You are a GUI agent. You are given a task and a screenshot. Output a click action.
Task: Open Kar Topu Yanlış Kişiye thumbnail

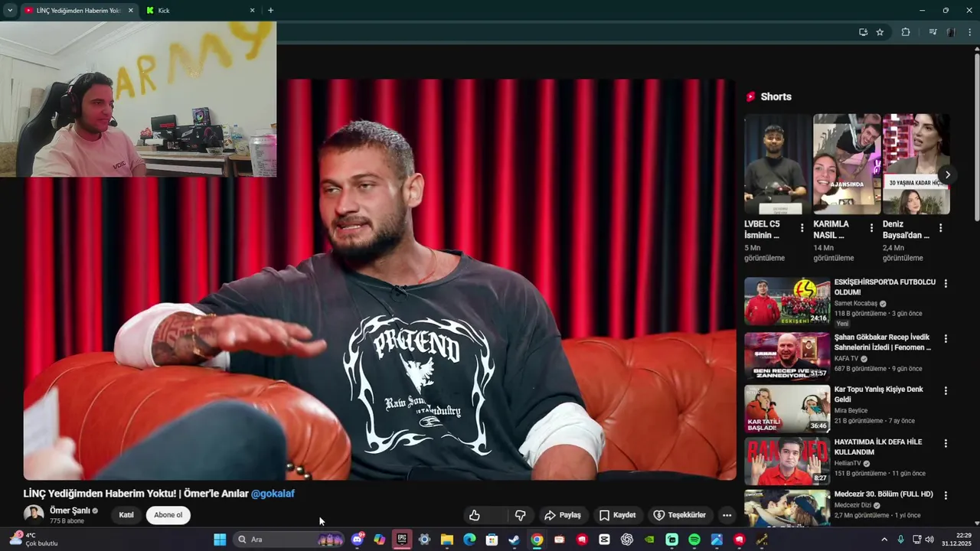(x=787, y=409)
